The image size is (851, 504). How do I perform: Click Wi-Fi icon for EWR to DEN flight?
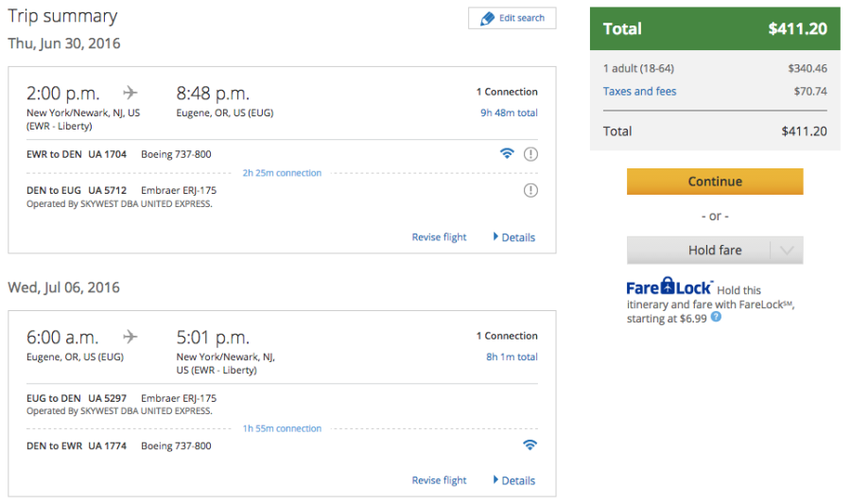[x=507, y=153]
